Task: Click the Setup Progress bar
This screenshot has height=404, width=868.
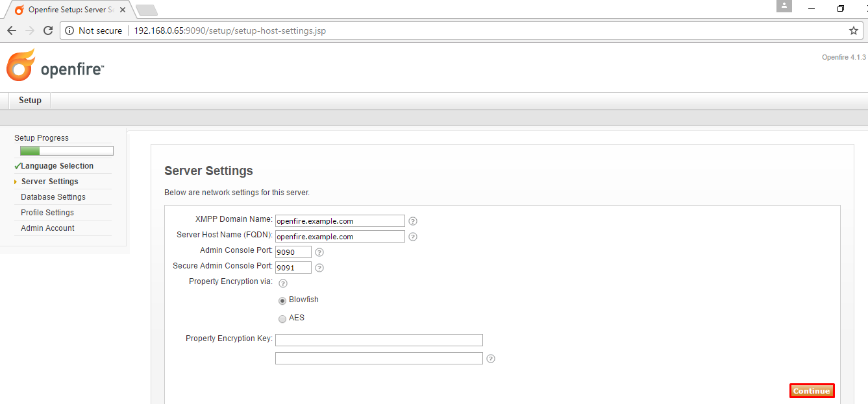Action: [x=67, y=151]
